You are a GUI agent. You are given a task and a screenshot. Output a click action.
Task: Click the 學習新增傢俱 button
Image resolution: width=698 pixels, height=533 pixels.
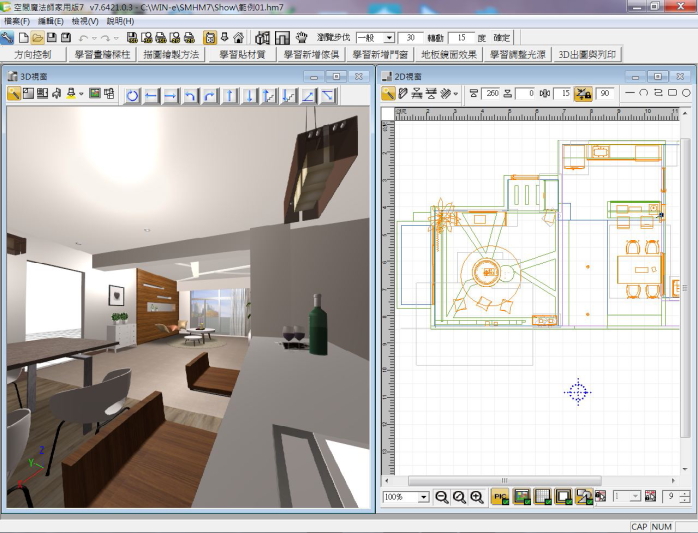point(312,54)
